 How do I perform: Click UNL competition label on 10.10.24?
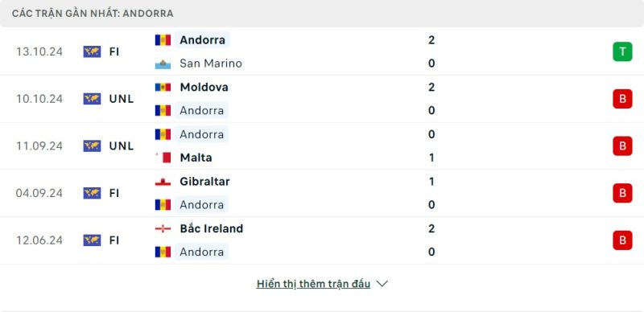click(122, 99)
